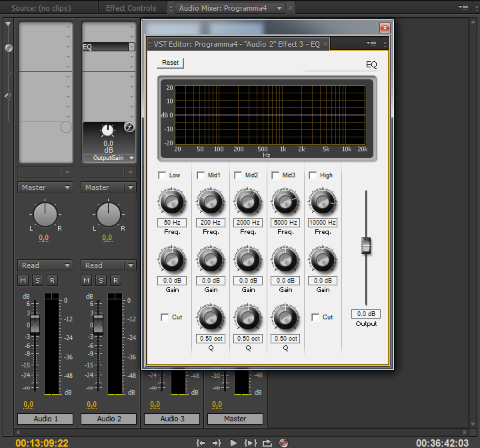Image resolution: width=480 pixels, height=448 pixels.
Task: Click the Audio 2 pan knob
Action: [109, 215]
